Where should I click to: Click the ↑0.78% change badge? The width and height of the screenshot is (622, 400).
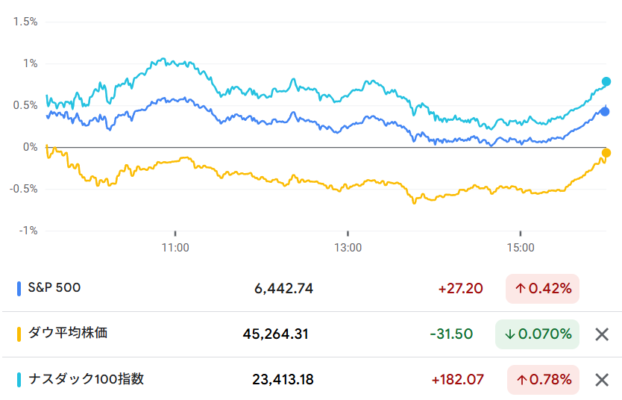pos(543,380)
